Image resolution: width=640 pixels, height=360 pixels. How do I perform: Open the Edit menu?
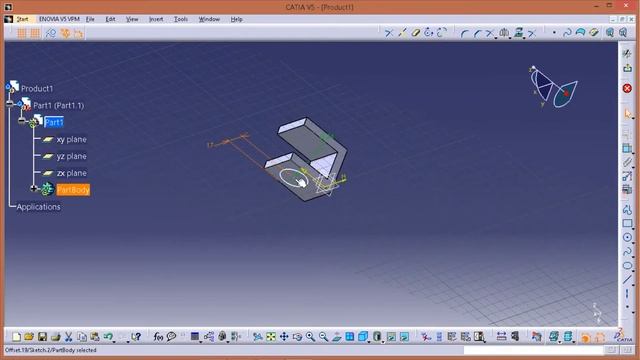110,19
